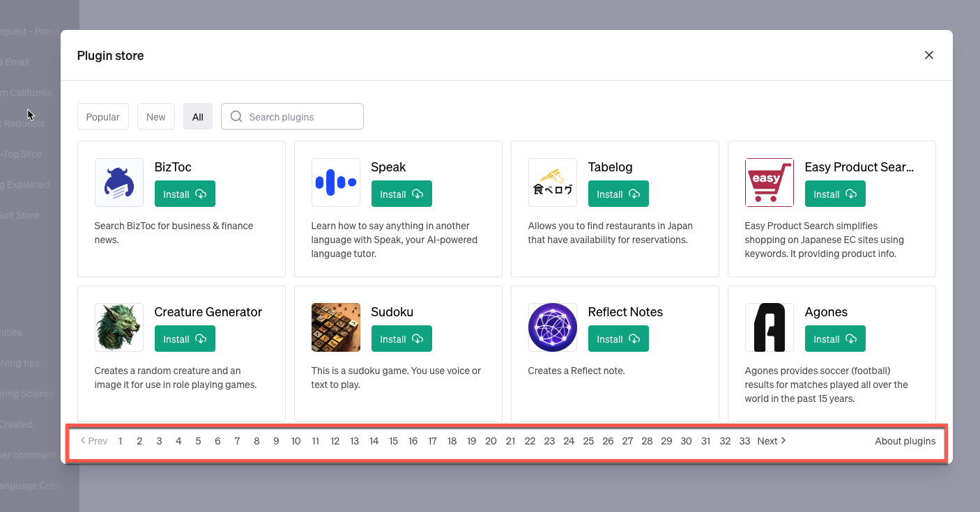
Task: Install the Speak plugin
Action: click(401, 194)
